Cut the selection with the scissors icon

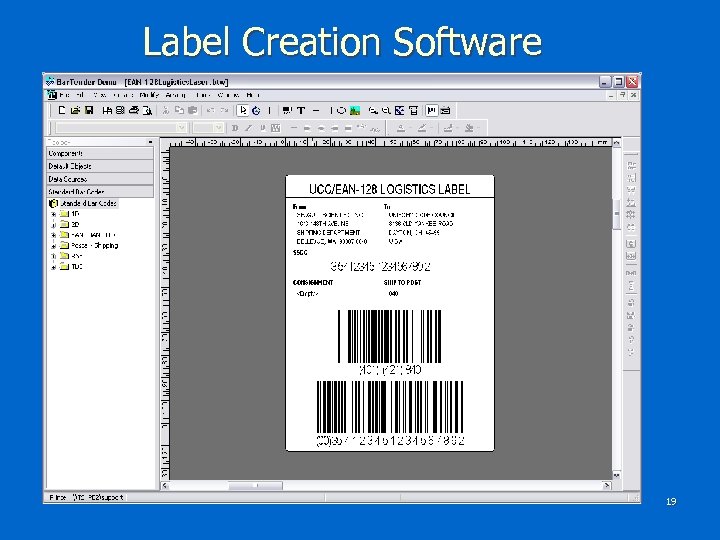tap(166, 110)
